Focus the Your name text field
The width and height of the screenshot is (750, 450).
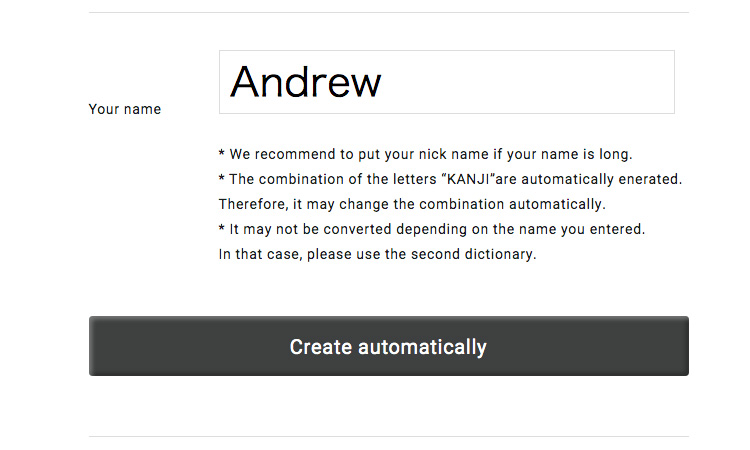tap(447, 82)
